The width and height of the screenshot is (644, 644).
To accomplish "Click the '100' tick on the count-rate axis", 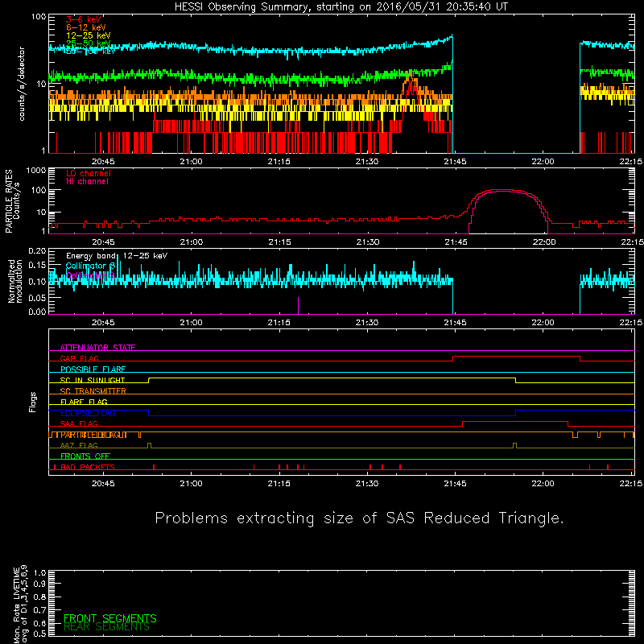I will click(x=39, y=17).
